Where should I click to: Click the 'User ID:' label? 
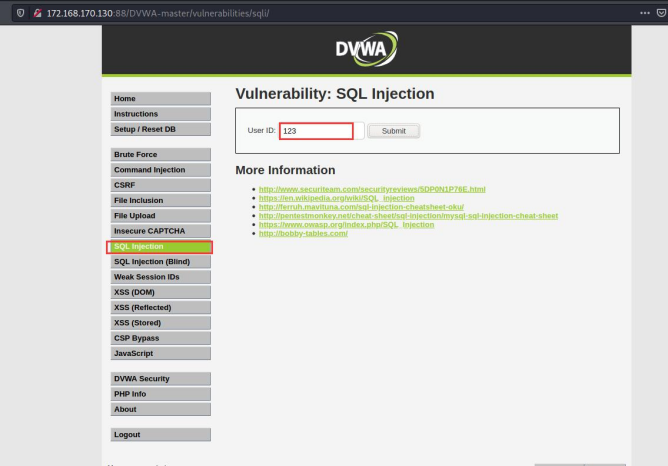click(x=262, y=130)
